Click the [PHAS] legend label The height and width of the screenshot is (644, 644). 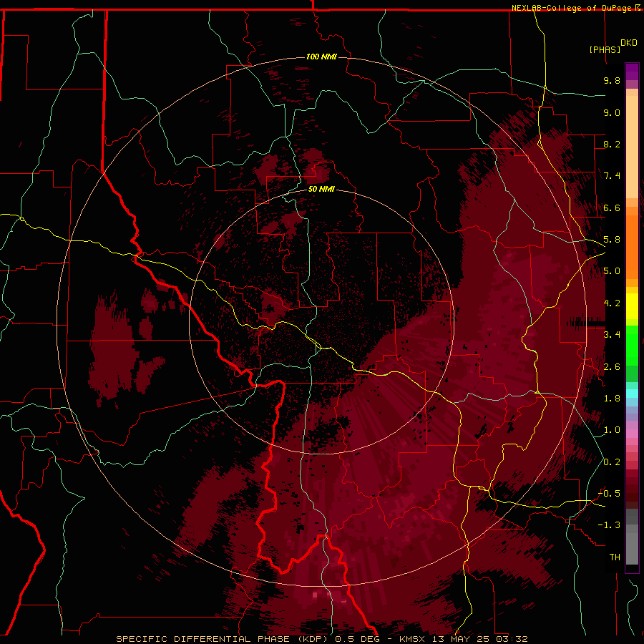tap(605, 49)
